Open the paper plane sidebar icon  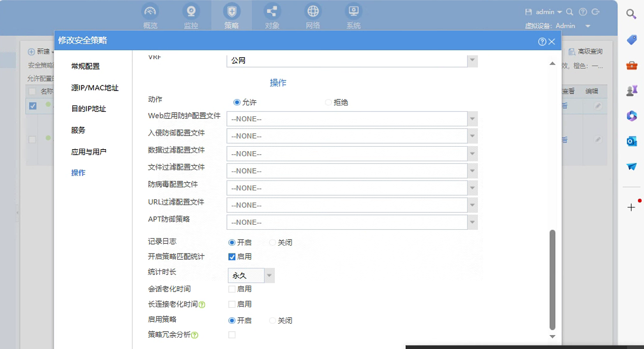(x=632, y=167)
